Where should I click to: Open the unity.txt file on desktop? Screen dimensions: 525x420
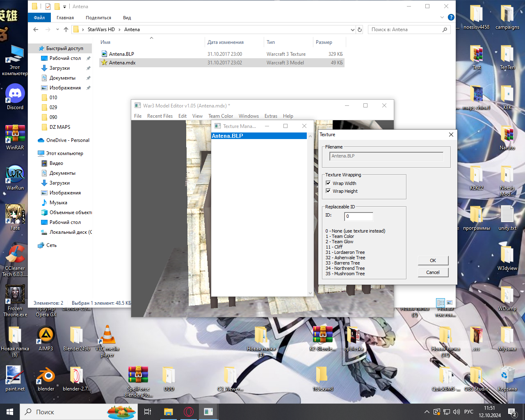point(507,217)
